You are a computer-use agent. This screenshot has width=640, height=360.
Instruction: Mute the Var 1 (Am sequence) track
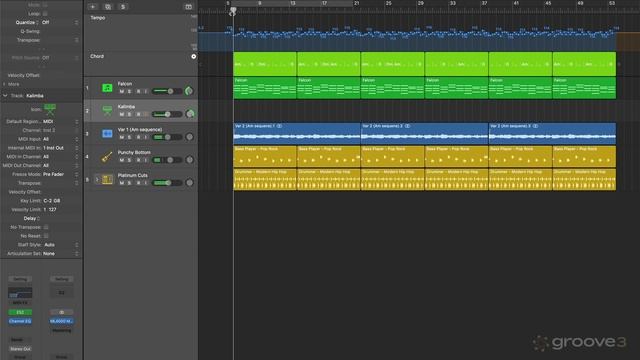pos(122,137)
